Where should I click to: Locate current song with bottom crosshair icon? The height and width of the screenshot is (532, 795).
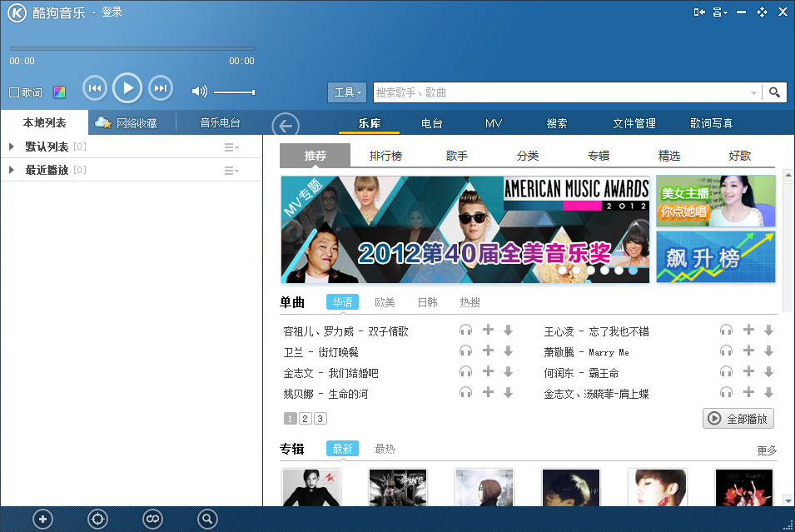coord(97,519)
